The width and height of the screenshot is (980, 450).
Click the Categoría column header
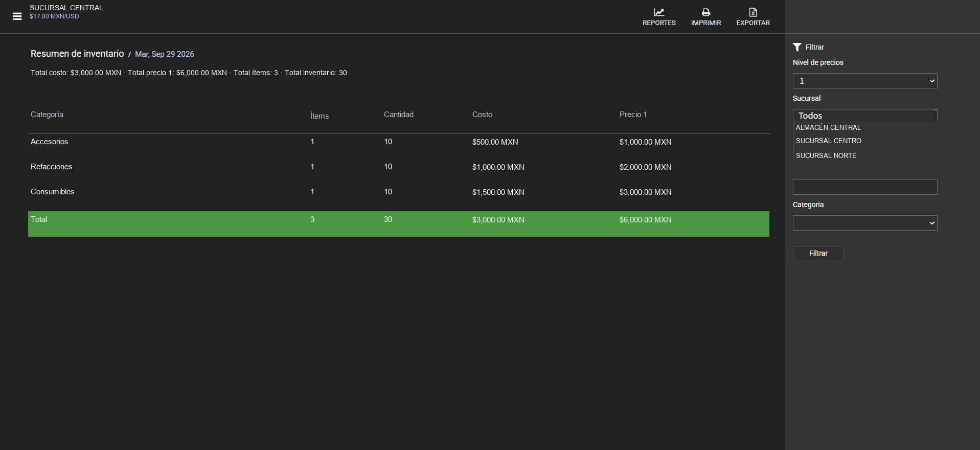tap(47, 115)
